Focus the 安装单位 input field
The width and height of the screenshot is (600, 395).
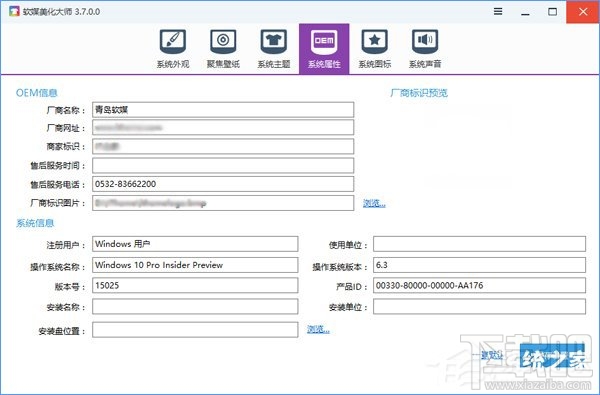479,307
